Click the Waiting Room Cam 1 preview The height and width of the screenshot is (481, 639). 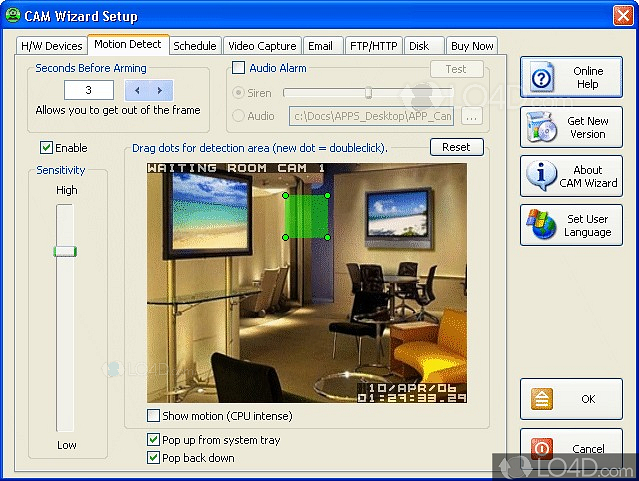pos(307,283)
